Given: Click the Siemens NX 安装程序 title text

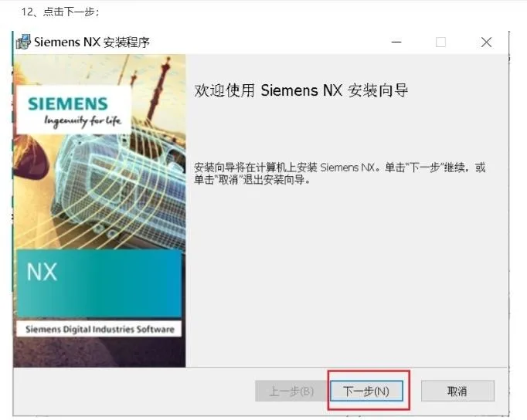Looking at the screenshot, I should point(92,42).
